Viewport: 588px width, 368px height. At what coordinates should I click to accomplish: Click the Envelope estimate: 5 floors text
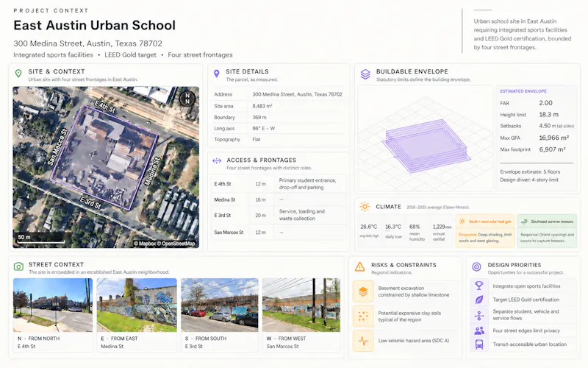[x=530, y=171]
